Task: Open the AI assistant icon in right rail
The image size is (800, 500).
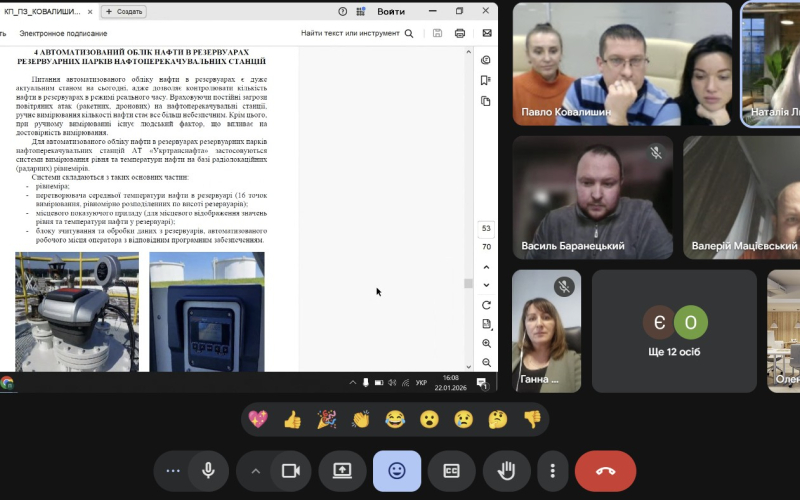Action: coord(486,60)
